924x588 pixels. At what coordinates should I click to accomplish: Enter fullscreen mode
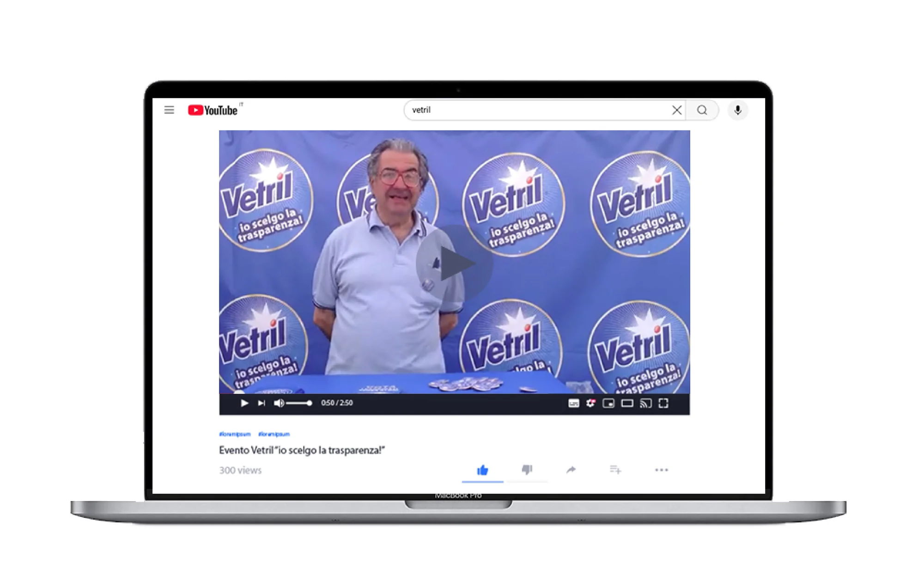click(x=664, y=403)
